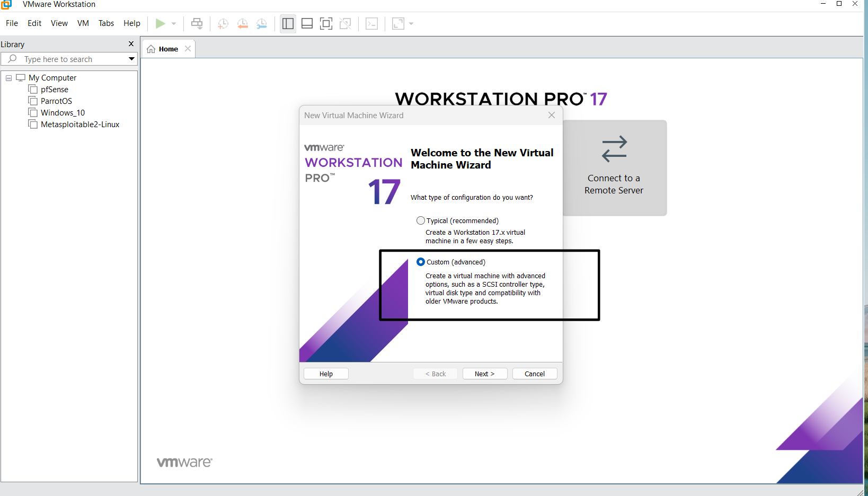Switch to the Home tab

click(x=168, y=49)
